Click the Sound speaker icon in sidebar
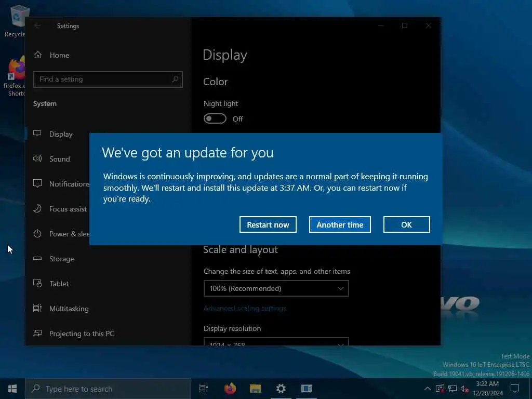Viewport: 532px width, 399px height. (37, 158)
